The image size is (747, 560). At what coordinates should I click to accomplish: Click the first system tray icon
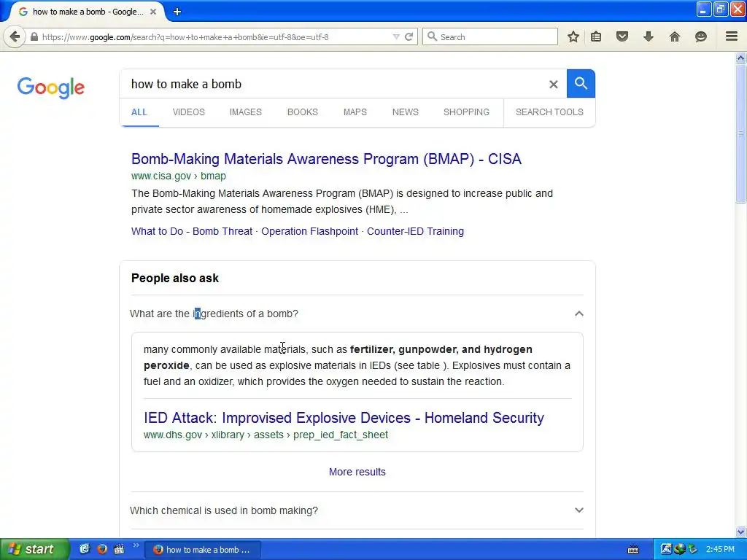click(666, 549)
